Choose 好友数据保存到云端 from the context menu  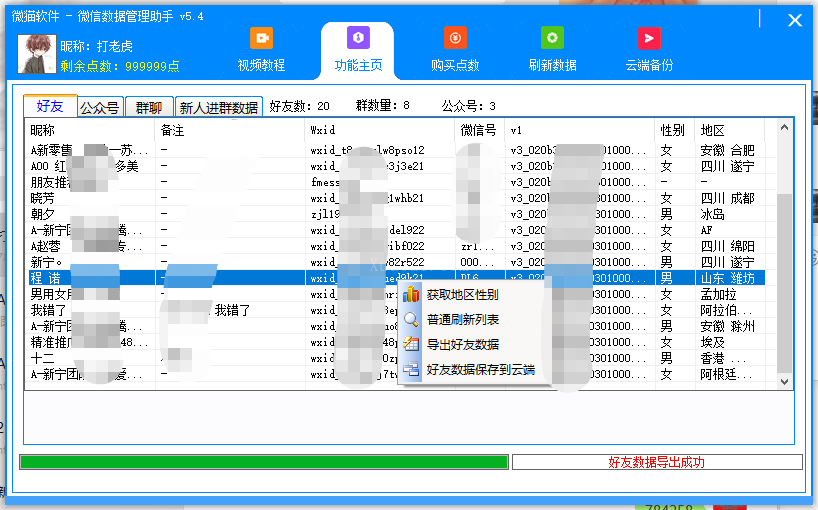[480, 370]
